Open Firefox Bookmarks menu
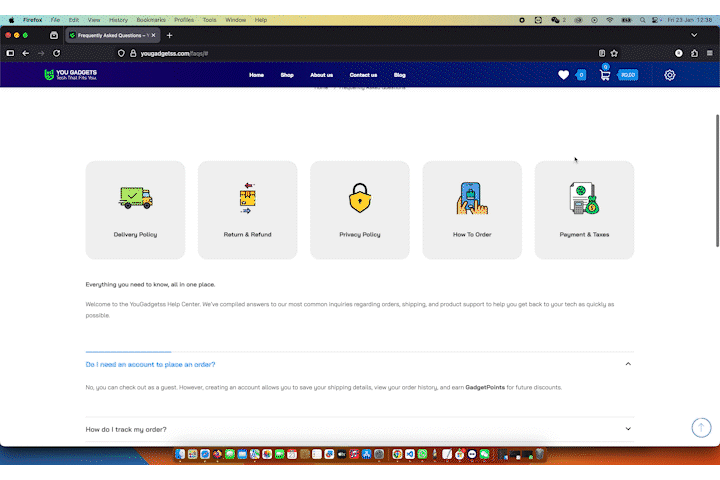 pos(151,19)
